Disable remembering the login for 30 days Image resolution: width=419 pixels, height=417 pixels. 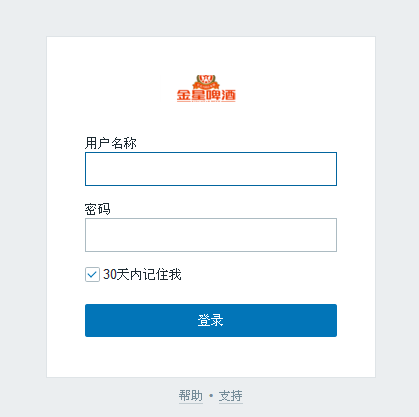coord(92,275)
